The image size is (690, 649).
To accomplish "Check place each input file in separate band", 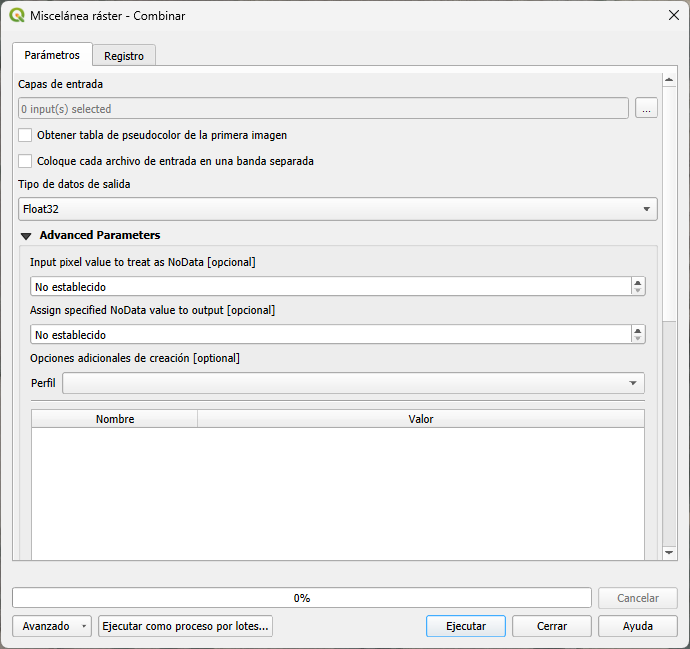I will 25,161.
